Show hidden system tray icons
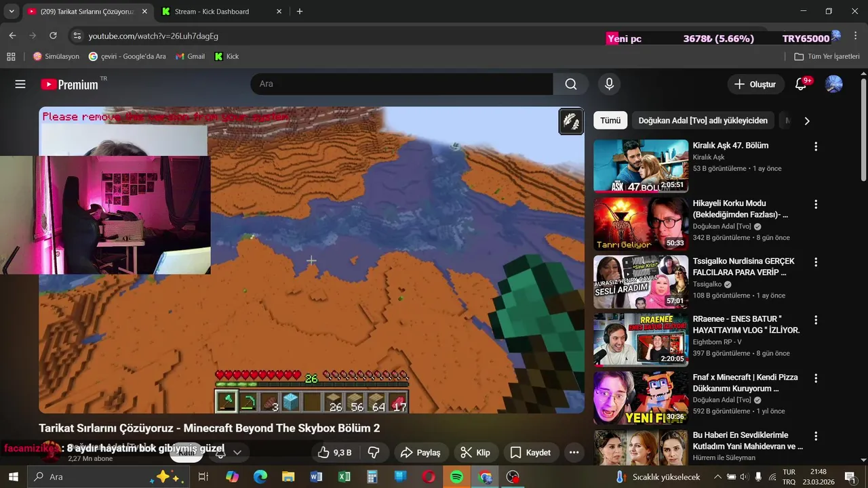868x488 pixels. pos(717,477)
